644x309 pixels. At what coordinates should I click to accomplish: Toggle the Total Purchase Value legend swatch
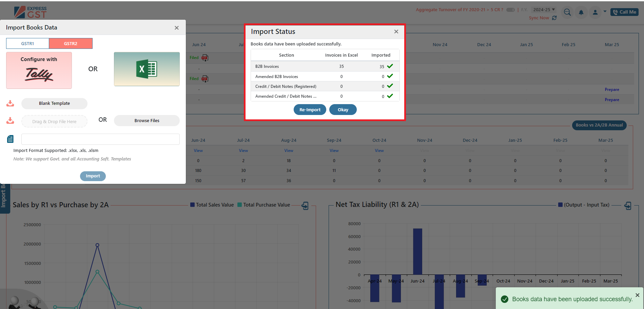[239, 205]
